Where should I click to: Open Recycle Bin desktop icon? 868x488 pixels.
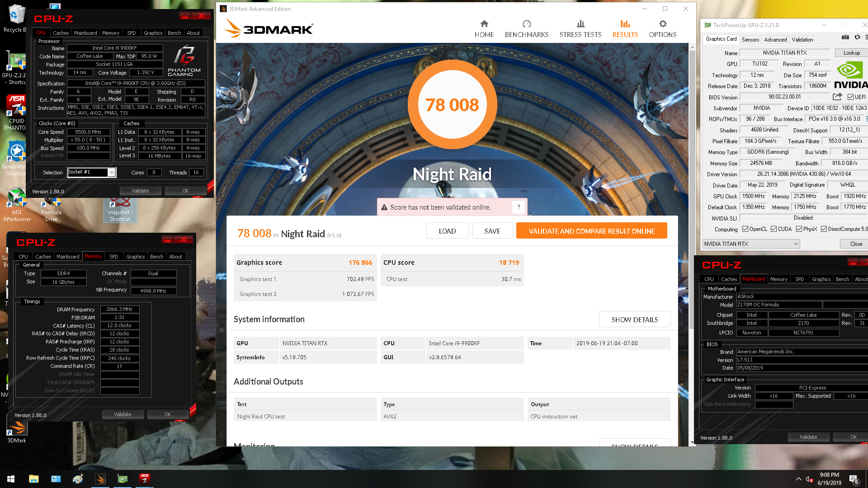pyautogui.click(x=16, y=19)
